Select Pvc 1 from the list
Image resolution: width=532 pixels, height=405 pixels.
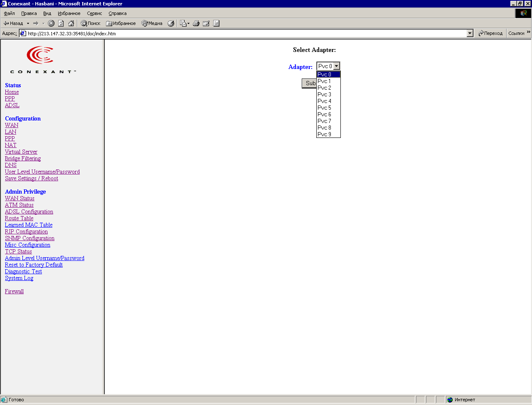(328, 81)
